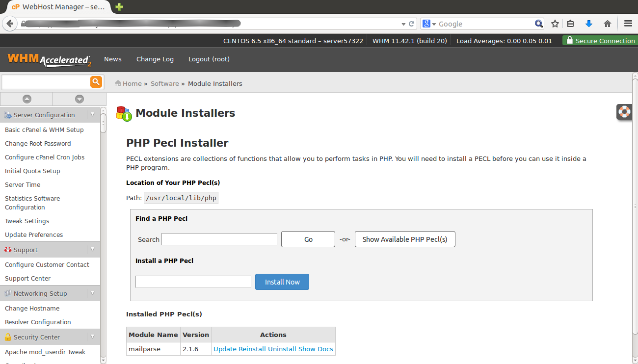Open the URL bar history dropdown

tap(403, 24)
